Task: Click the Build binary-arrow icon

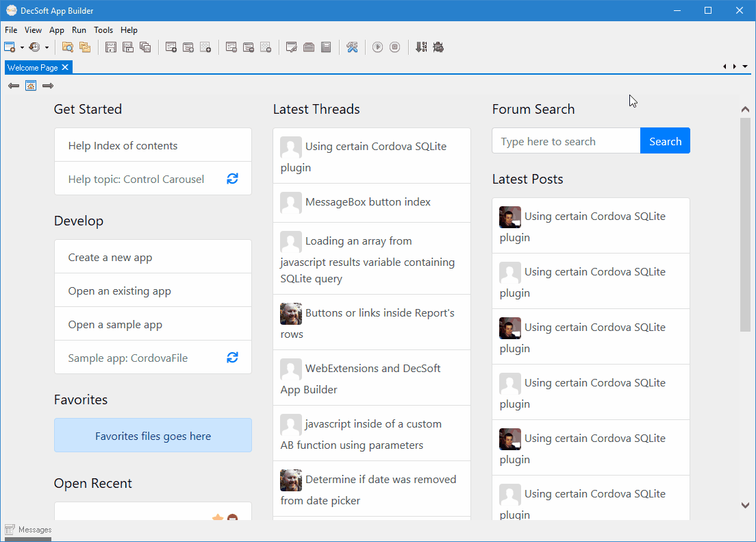Action: click(x=421, y=47)
